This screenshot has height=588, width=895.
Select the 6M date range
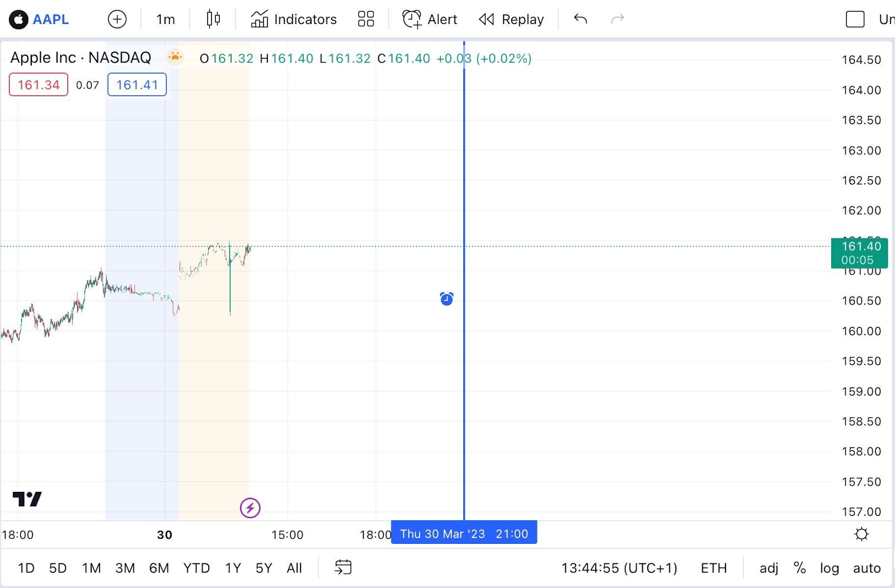(159, 568)
